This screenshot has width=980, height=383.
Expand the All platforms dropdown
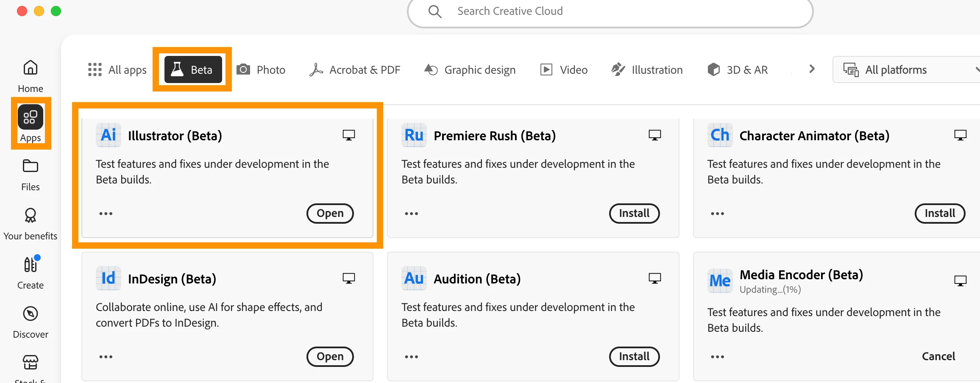[906, 69]
